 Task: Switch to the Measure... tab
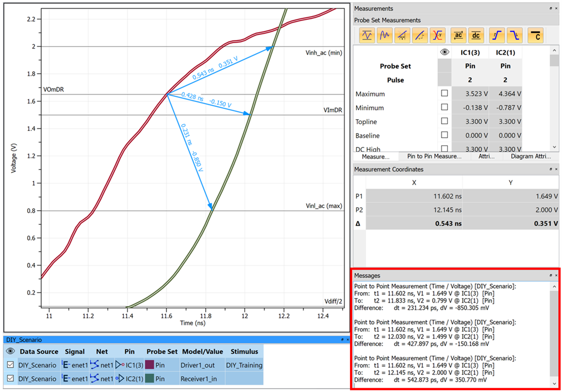375,156
